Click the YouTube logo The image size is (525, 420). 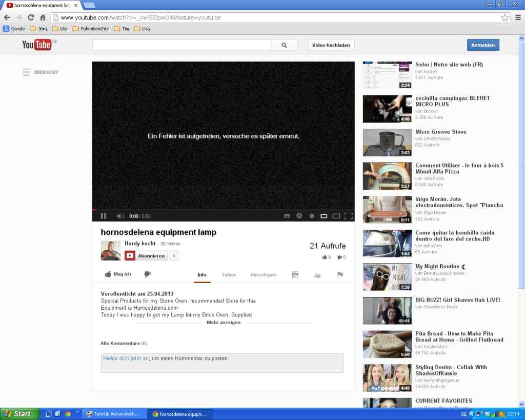pyautogui.click(x=37, y=45)
